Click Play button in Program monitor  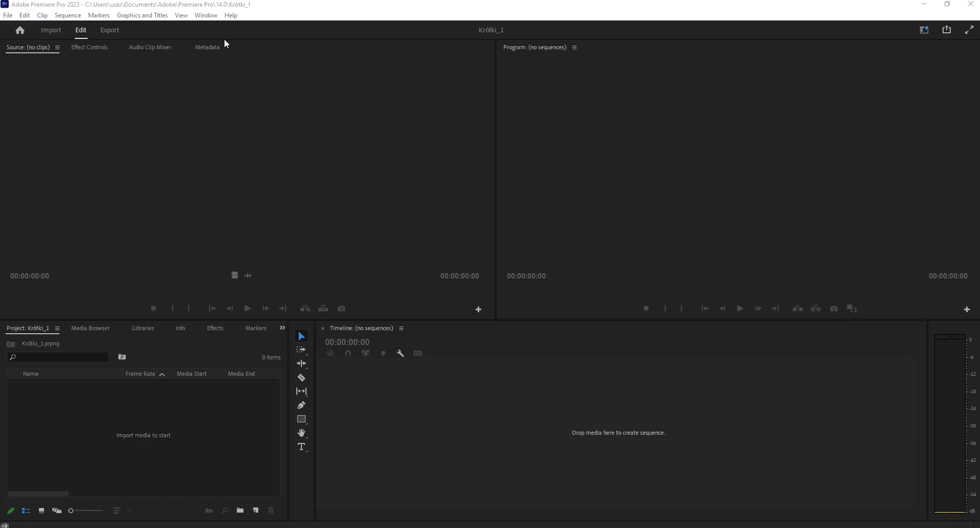[x=740, y=309]
